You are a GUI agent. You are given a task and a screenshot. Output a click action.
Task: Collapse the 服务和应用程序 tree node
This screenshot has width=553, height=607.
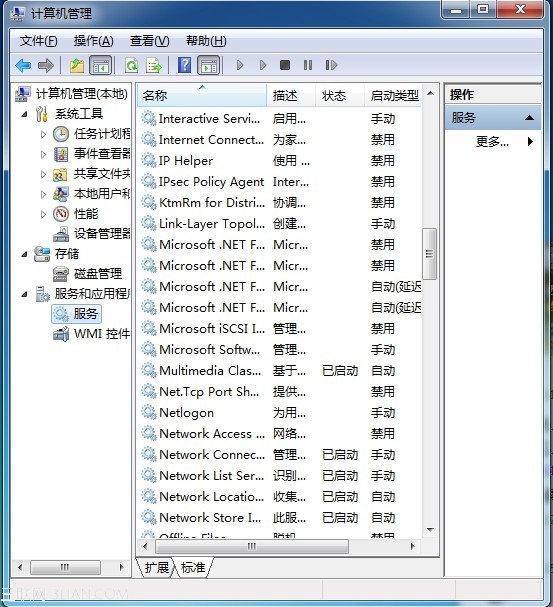coord(24,295)
